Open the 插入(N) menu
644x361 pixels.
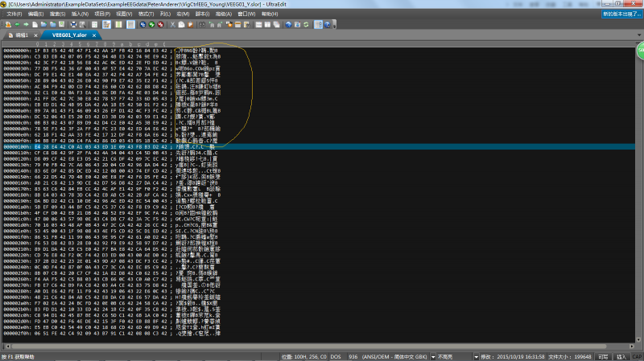click(x=80, y=14)
